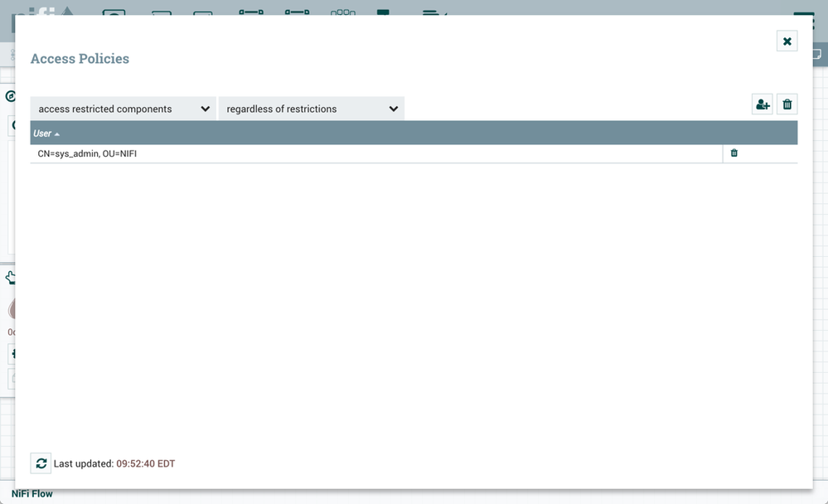Click the Processor icon in the component toolbar
Image resolution: width=828 pixels, height=504 pixels.
click(114, 12)
